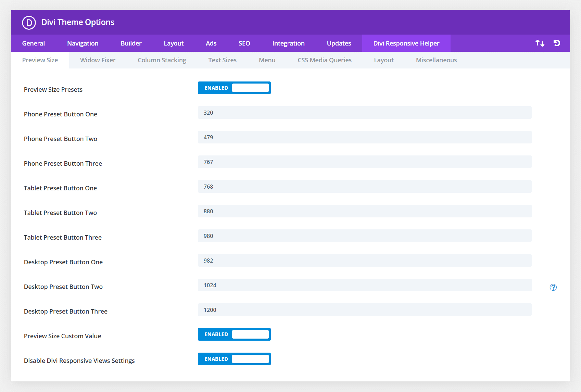Open the top Layout main tab
Viewport: 581px width, 392px height.
(x=174, y=43)
